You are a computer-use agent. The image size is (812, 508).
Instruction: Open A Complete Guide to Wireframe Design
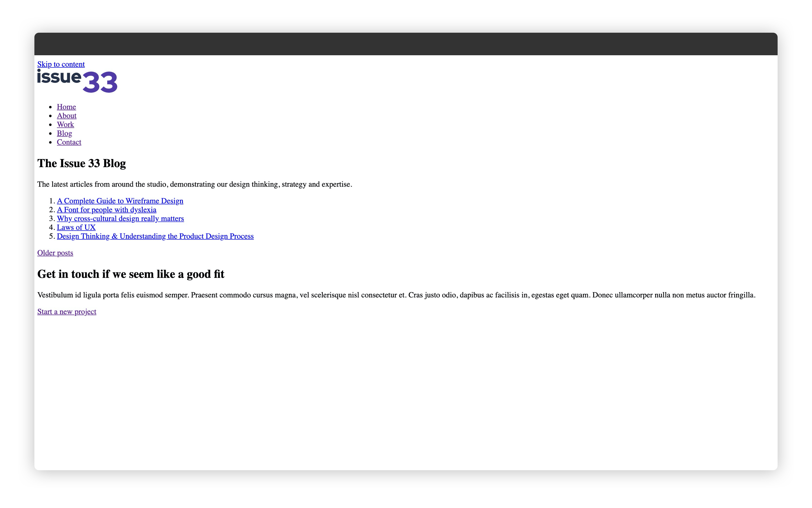pyautogui.click(x=120, y=201)
